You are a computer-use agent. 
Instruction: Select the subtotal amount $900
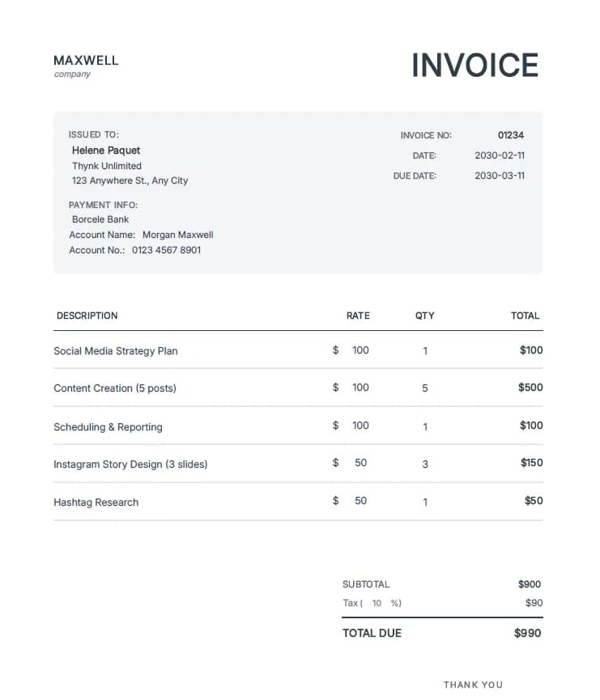530,584
